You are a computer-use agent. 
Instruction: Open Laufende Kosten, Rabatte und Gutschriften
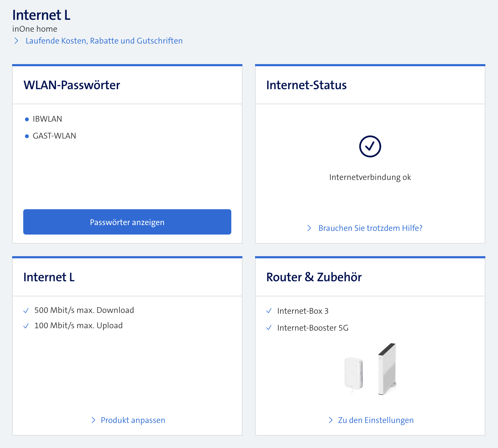104,41
